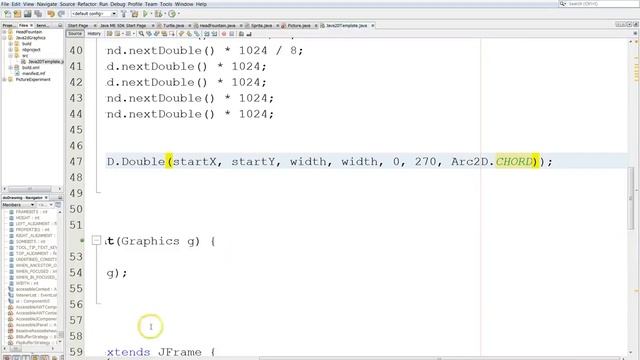Image resolution: width=640 pixels, height=360 pixels.
Task: Click the Clean and Build icon
Action: [x=134, y=14]
